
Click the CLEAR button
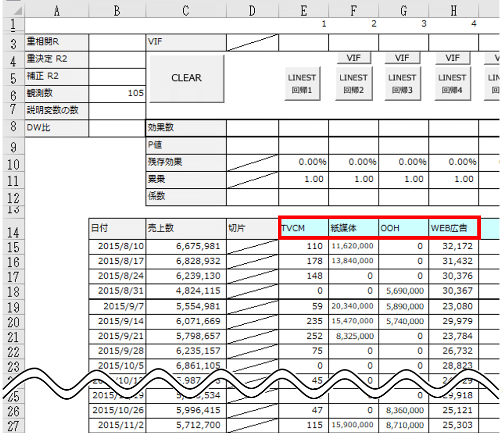pos(187,79)
